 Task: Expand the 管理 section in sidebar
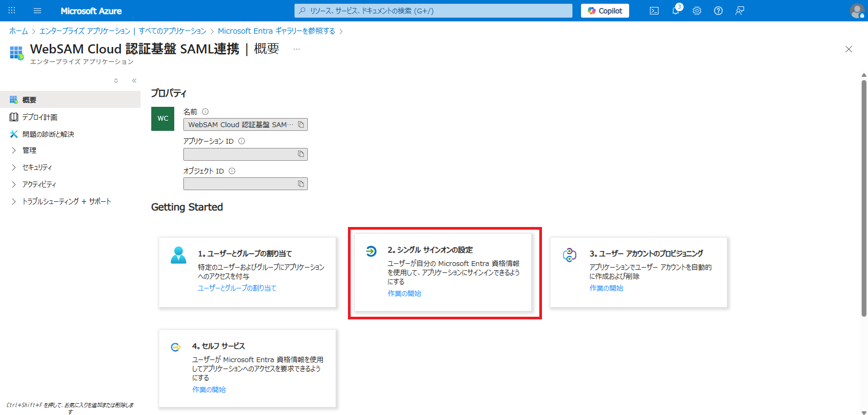point(14,151)
